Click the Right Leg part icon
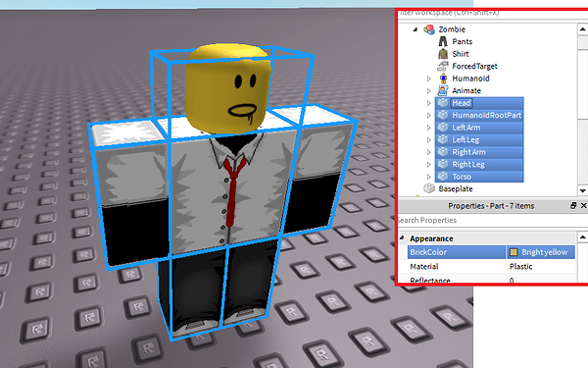Image resolution: width=588 pixels, height=368 pixels. [x=443, y=164]
